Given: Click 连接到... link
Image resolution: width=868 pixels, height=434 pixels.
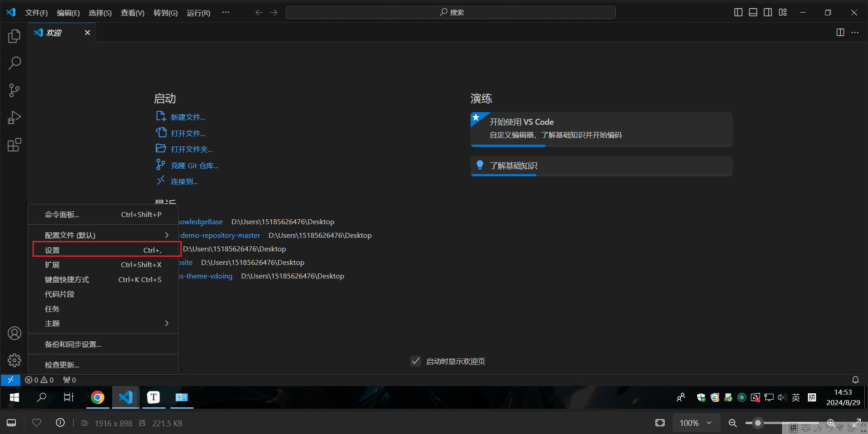Looking at the screenshot, I should pos(184,181).
